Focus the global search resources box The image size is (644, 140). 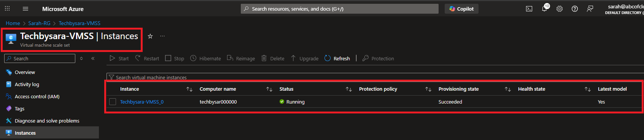[339, 9]
